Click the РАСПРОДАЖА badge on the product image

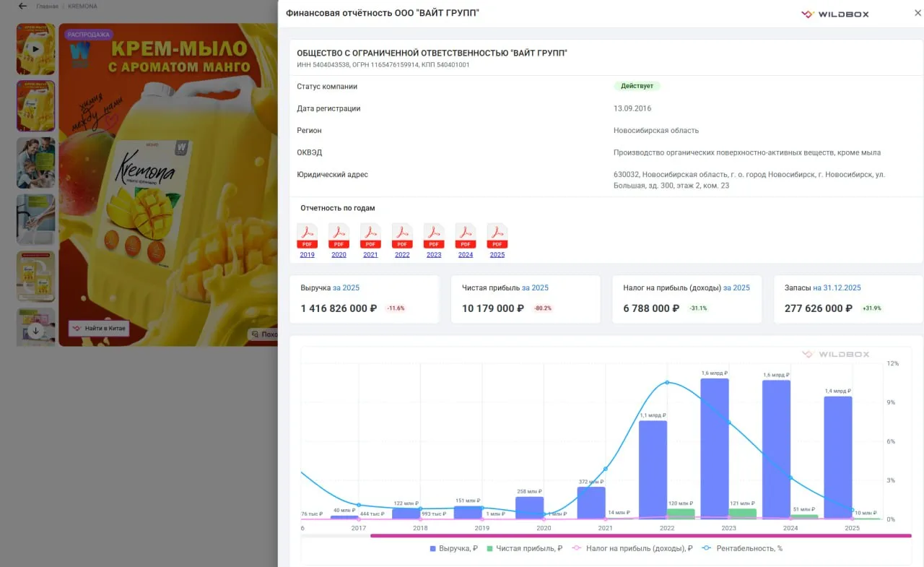(x=88, y=34)
